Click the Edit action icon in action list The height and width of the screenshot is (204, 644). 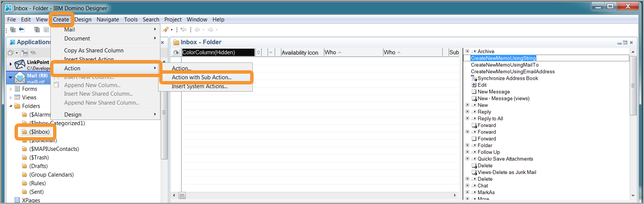pos(474,85)
